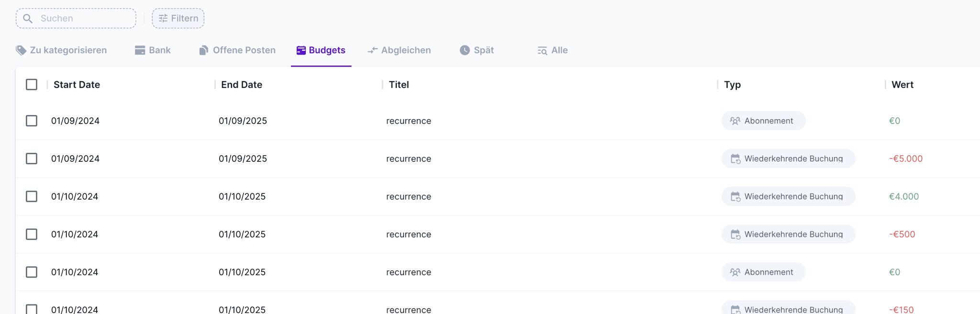
Task: Click the magnifier icon in search box
Action: tap(28, 19)
